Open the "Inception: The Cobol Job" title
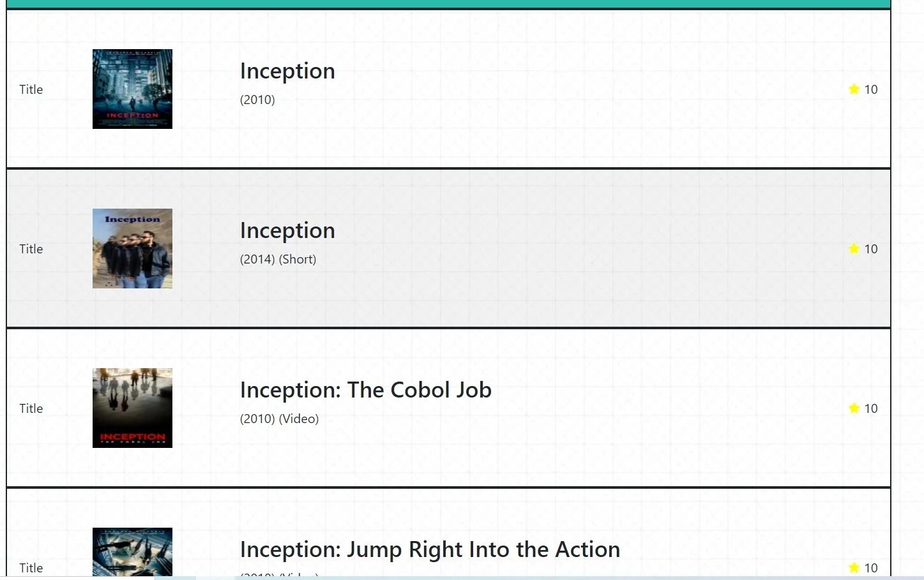The height and width of the screenshot is (580, 924). tap(365, 390)
